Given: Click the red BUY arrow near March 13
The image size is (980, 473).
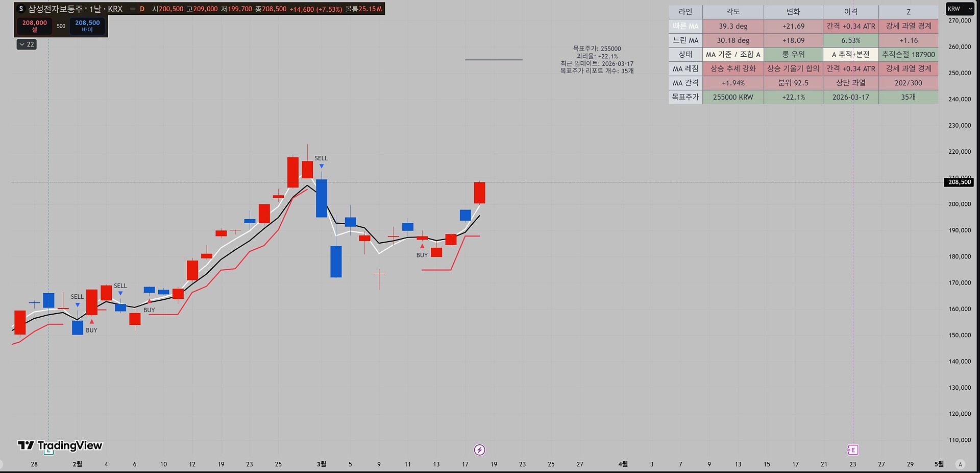Looking at the screenshot, I should pos(422,246).
